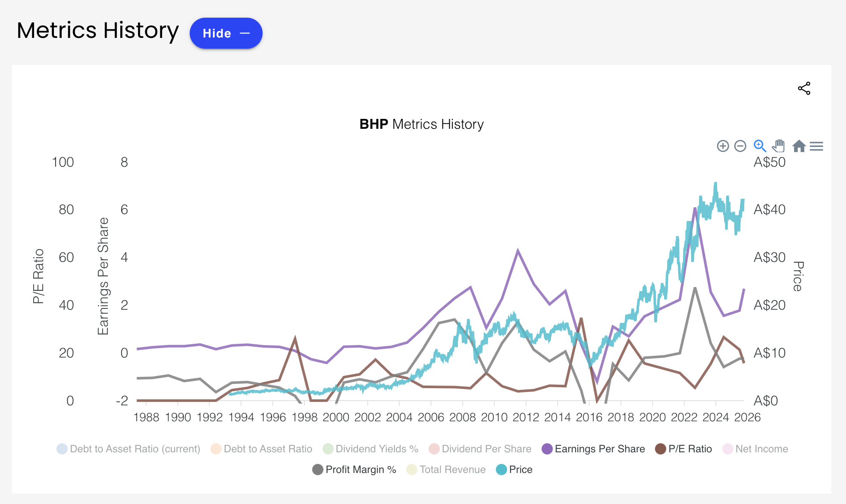Click the zoom out icon on the chart toolbar
This screenshot has width=846, height=504.
click(740, 146)
